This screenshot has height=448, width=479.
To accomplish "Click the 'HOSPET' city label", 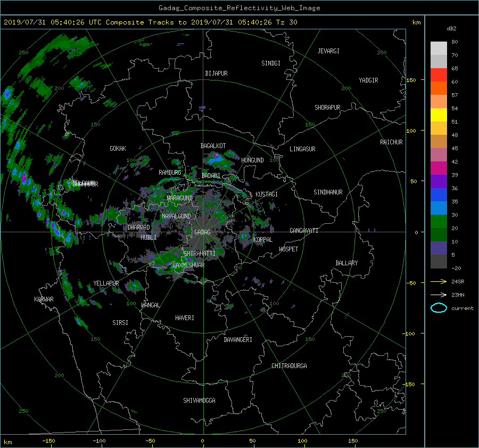I will [x=288, y=249].
